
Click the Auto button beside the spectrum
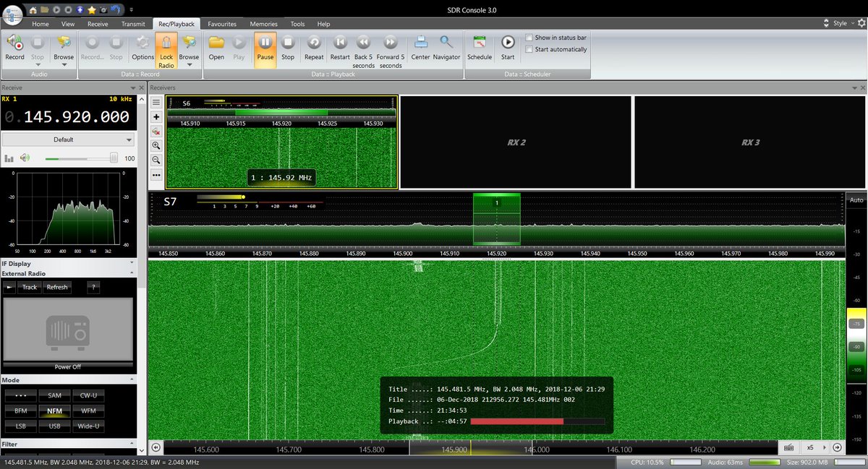click(856, 199)
